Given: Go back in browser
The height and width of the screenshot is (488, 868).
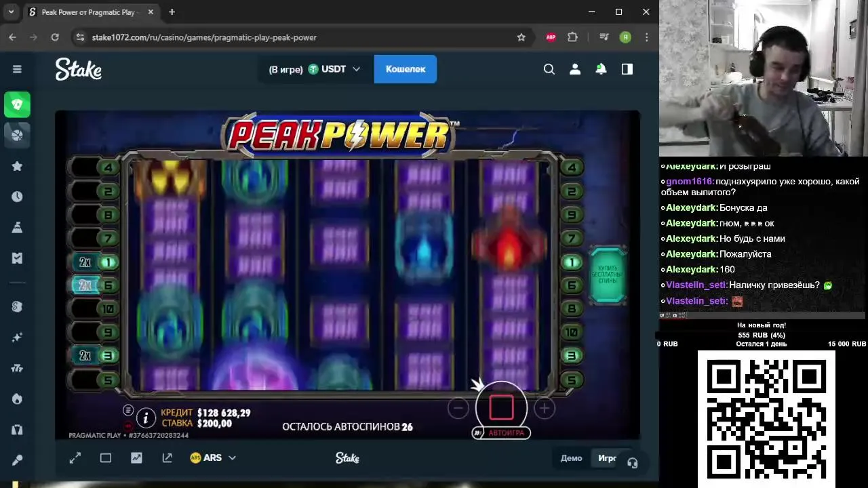Looking at the screenshot, I should 12,37.
